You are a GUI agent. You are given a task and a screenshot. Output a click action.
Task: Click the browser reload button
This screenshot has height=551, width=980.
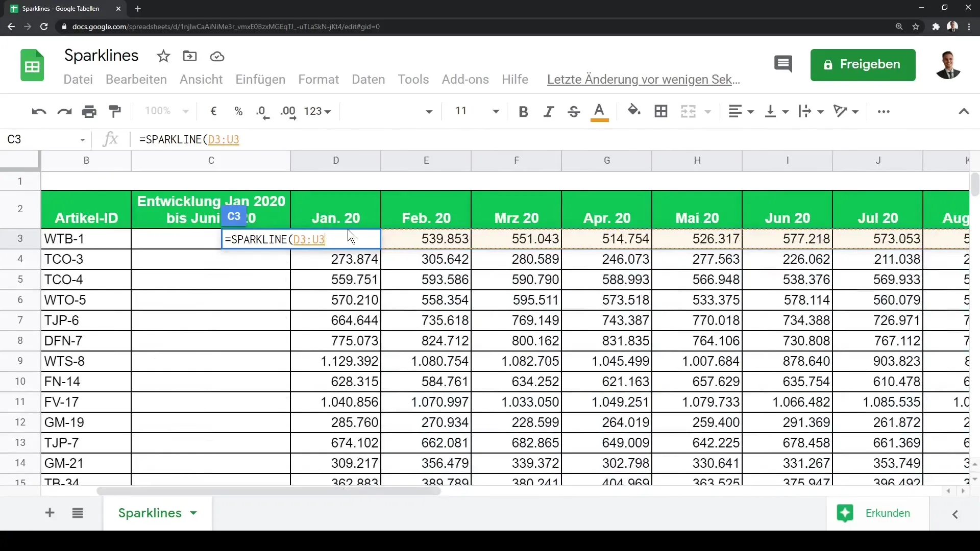click(x=44, y=27)
